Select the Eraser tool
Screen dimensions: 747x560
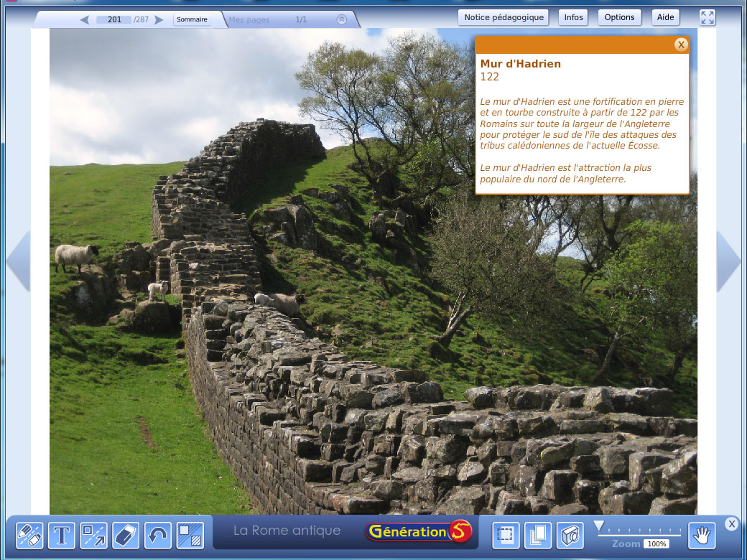(x=126, y=535)
